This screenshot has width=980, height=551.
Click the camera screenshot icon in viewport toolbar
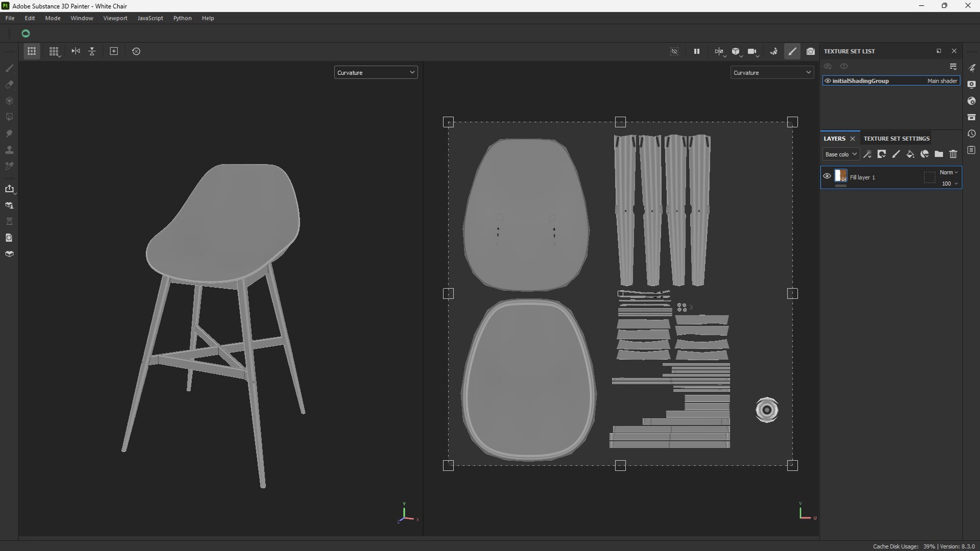[811, 51]
